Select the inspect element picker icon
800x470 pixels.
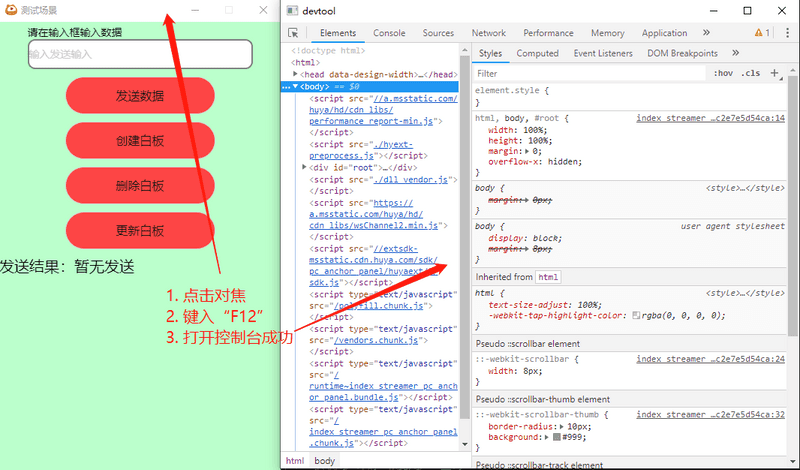click(x=293, y=33)
